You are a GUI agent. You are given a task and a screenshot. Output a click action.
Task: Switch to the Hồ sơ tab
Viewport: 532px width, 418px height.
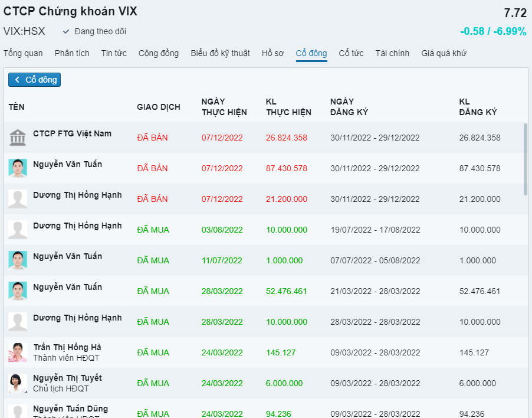273,53
